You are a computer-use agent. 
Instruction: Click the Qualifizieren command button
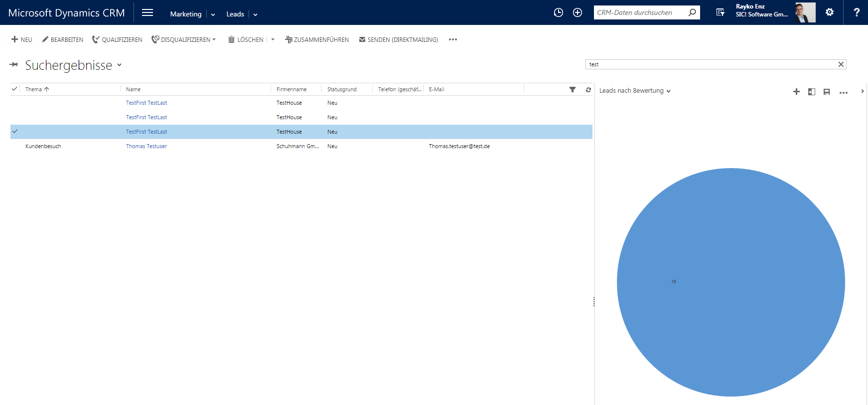coord(117,39)
